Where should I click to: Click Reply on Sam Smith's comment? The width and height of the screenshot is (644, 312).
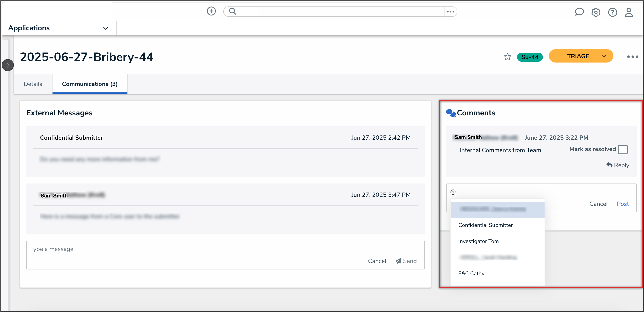618,165
